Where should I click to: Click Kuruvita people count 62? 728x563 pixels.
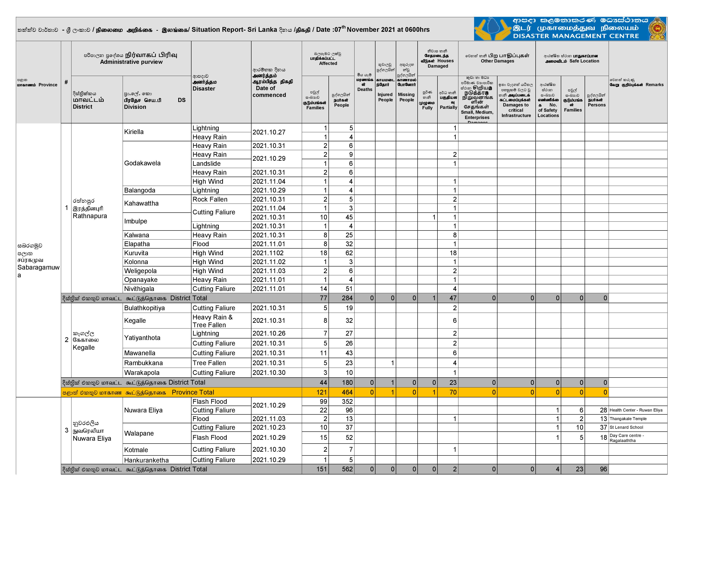[x=341, y=253]
